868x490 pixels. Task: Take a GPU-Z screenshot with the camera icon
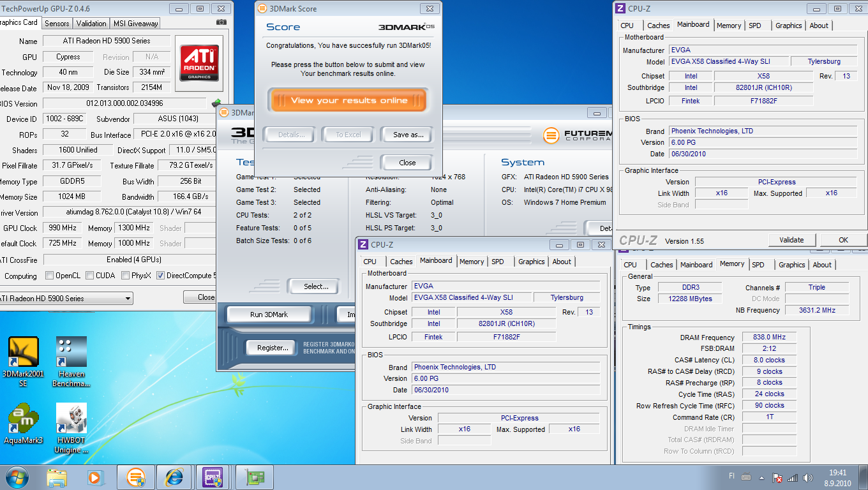[x=221, y=22]
